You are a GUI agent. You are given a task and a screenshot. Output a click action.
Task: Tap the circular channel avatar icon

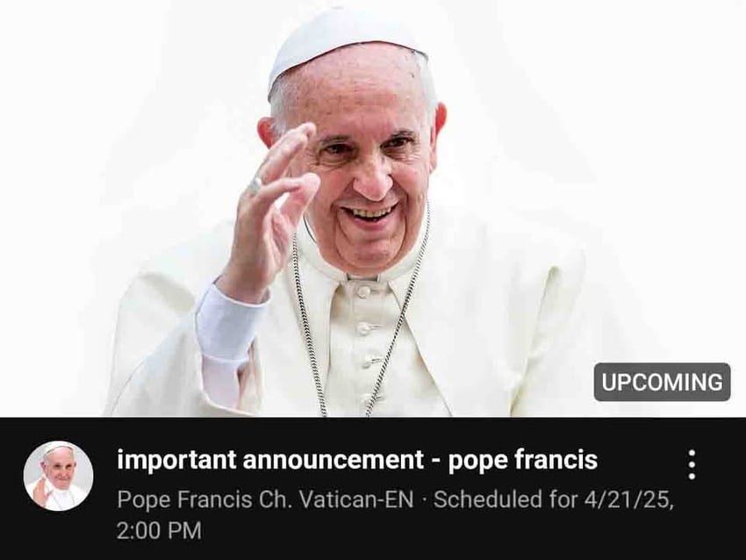click(58, 476)
